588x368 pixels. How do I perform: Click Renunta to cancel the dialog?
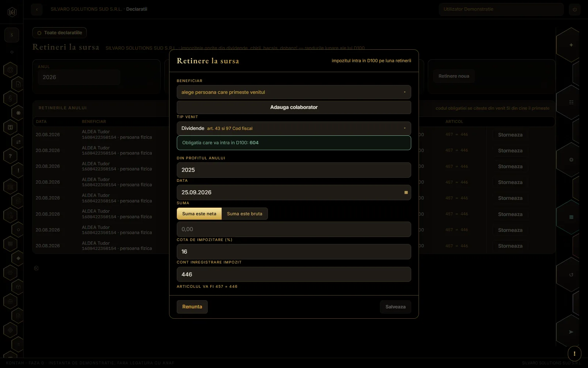click(192, 307)
